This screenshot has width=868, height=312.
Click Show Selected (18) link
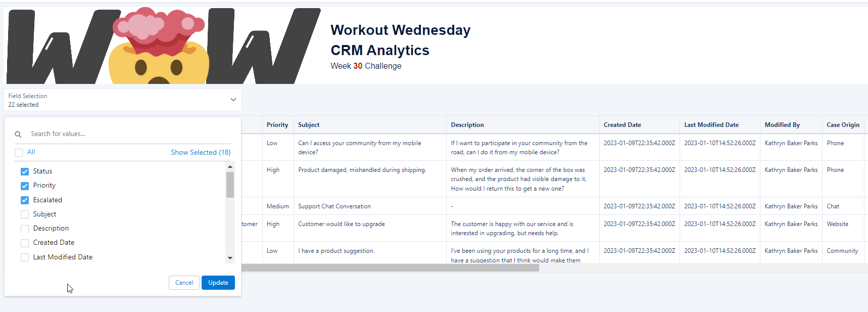click(x=201, y=152)
